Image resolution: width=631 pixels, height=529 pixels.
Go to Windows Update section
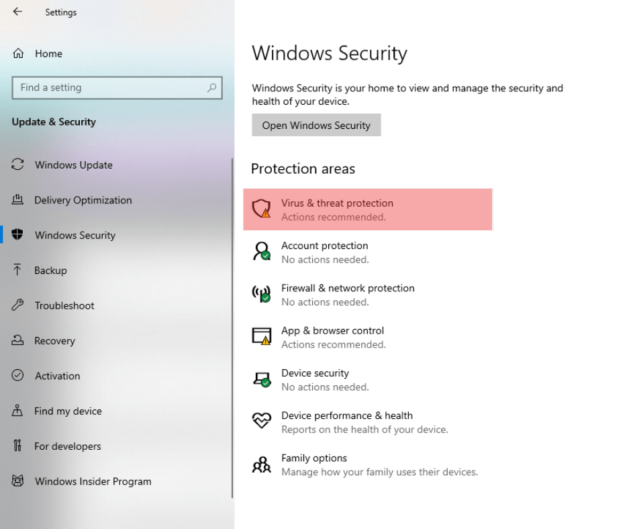(x=73, y=165)
